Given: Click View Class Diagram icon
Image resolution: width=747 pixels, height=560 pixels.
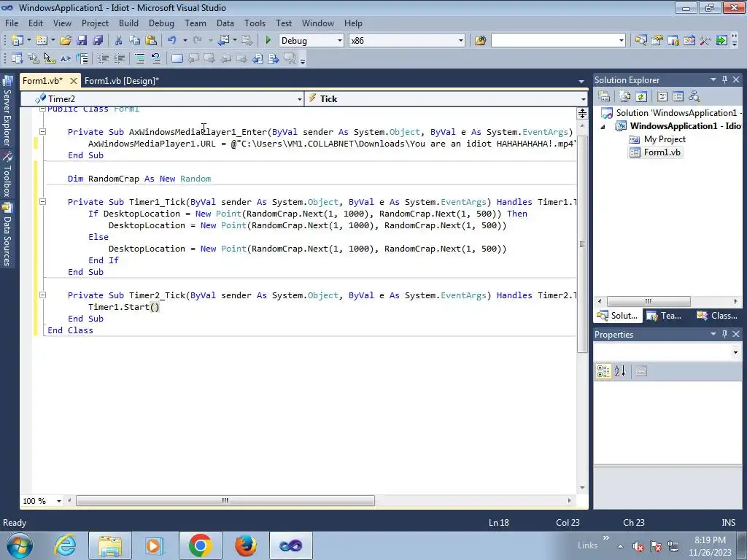Looking at the screenshot, I should 694,97.
